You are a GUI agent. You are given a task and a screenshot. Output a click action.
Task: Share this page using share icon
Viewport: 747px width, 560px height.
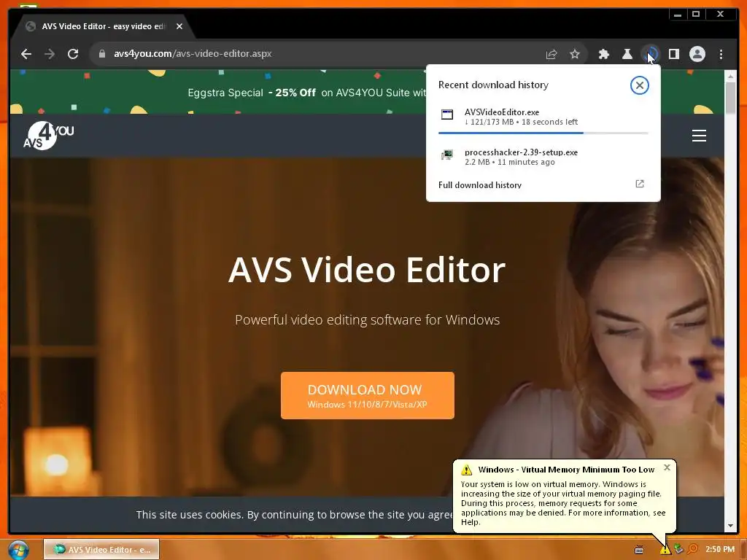click(x=551, y=54)
